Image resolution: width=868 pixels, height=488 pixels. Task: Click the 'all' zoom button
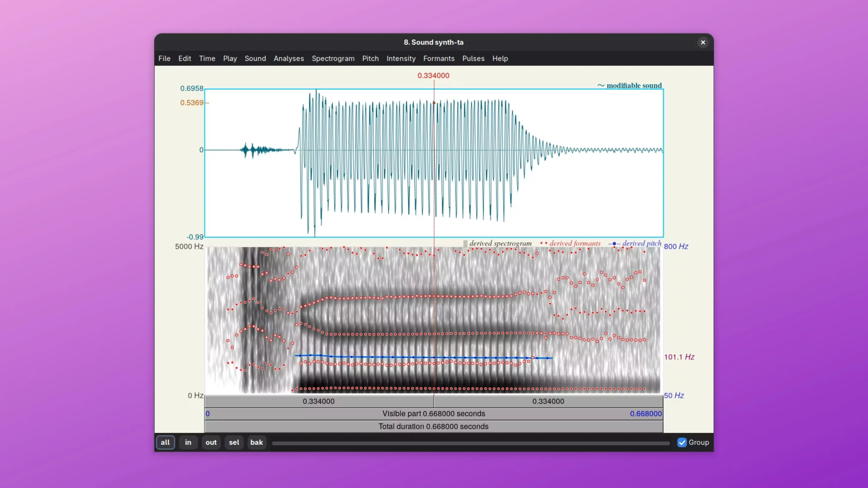[x=165, y=442]
